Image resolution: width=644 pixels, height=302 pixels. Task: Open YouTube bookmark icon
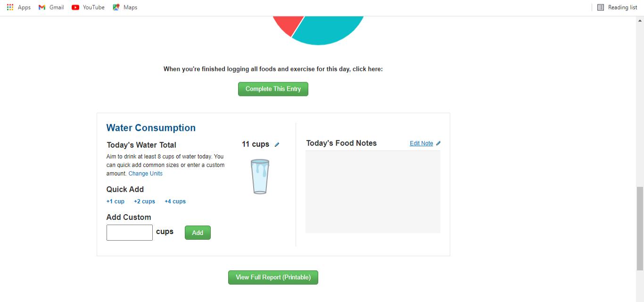tap(75, 7)
